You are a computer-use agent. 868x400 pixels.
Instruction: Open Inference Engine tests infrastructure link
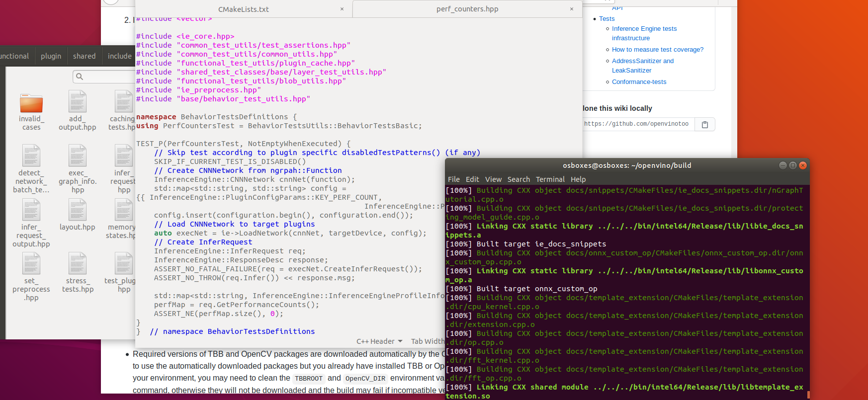pyautogui.click(x=644, y=33)
